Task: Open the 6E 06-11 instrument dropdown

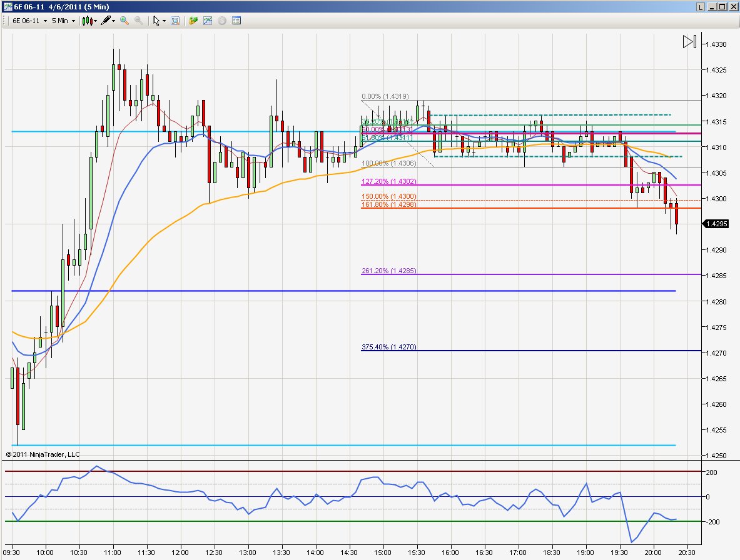Action: coord(30,21)
